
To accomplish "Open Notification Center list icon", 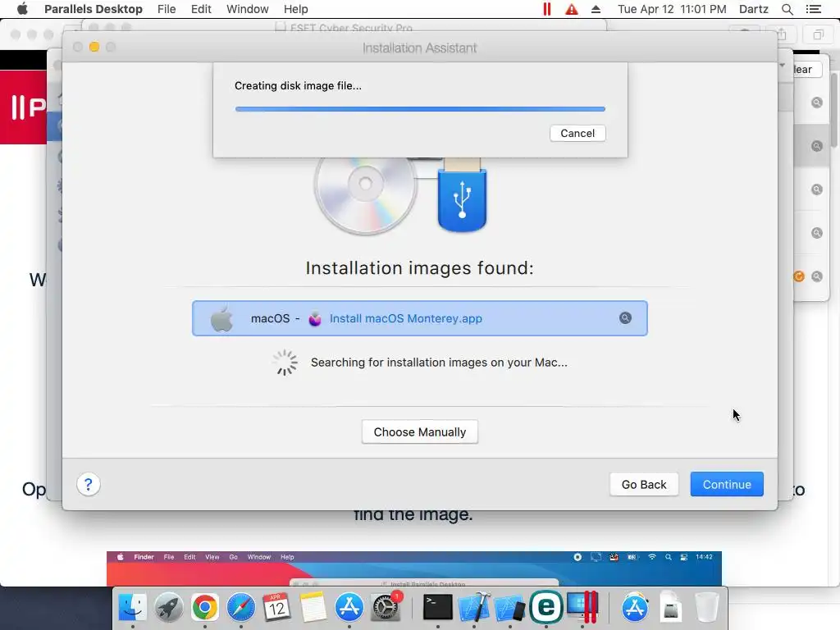I will click(813, 9).
